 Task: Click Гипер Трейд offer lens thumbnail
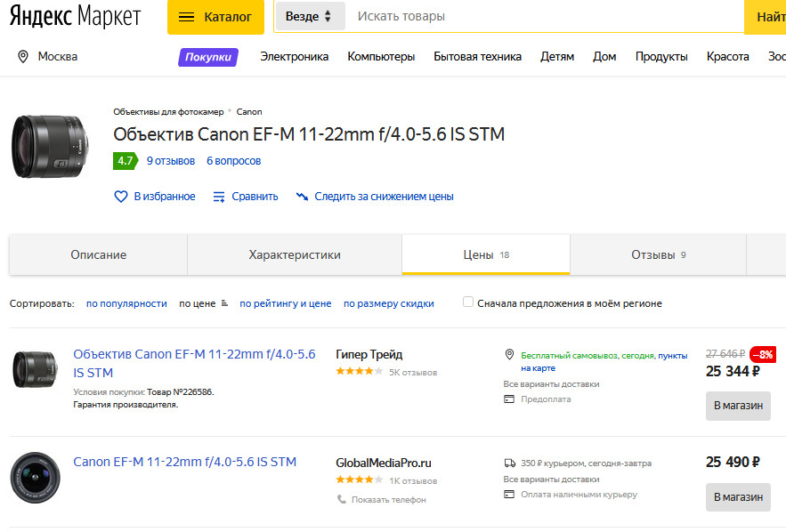[35, 369]
